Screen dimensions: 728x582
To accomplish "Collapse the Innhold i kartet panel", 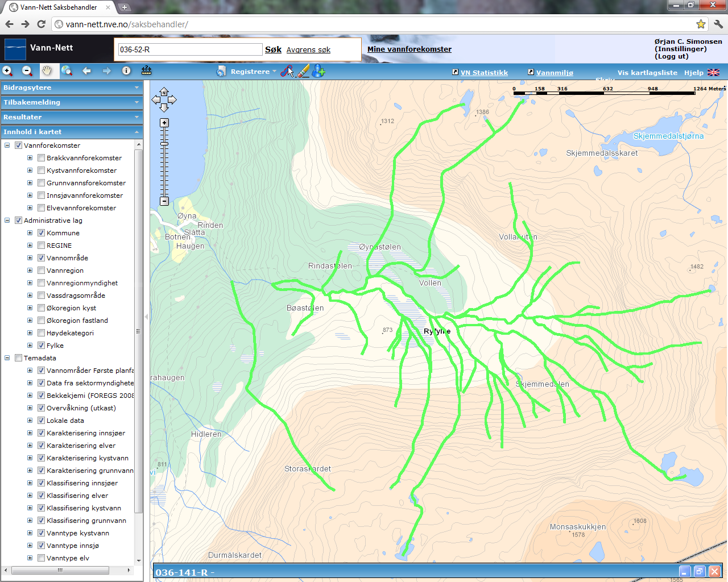I will pyautogui.click(x=72, y=132).
